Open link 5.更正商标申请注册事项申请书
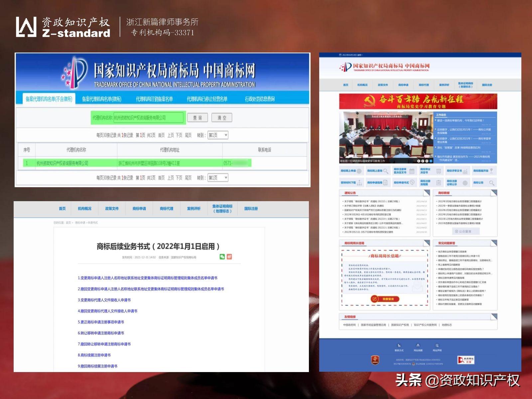Image resolution: width=532 pixels, height=399 pixels. [x=101, y=322]
